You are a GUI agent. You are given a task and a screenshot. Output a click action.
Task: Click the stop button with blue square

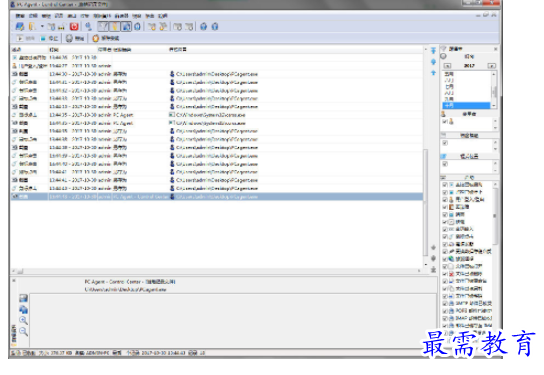tap(49, 38)
